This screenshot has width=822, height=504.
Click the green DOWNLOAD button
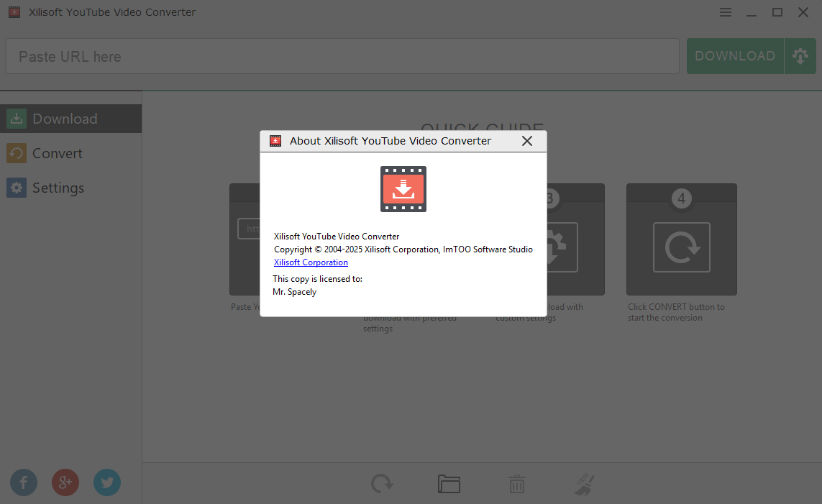pos(735,56)
